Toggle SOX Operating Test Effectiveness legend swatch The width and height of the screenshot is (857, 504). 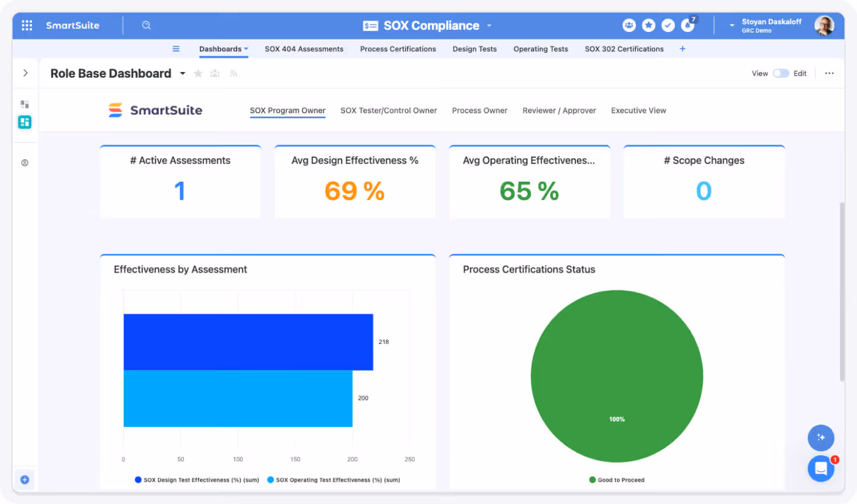270,480
